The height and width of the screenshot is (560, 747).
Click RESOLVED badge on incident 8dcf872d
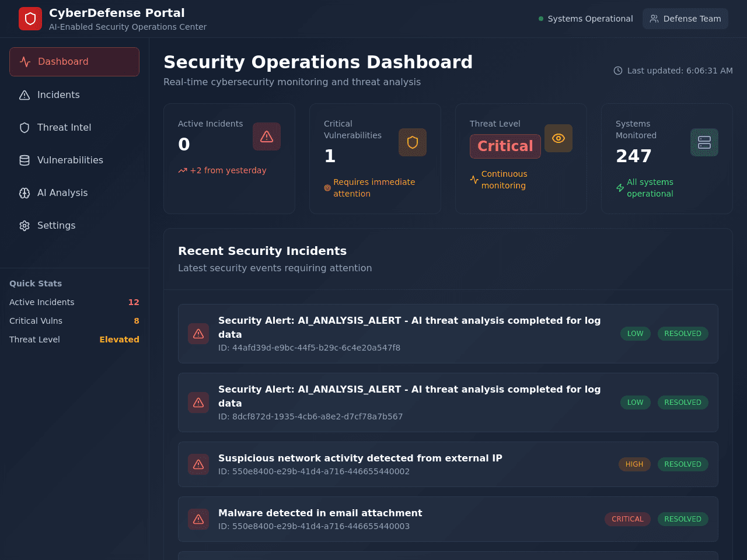tap(683, 402)
